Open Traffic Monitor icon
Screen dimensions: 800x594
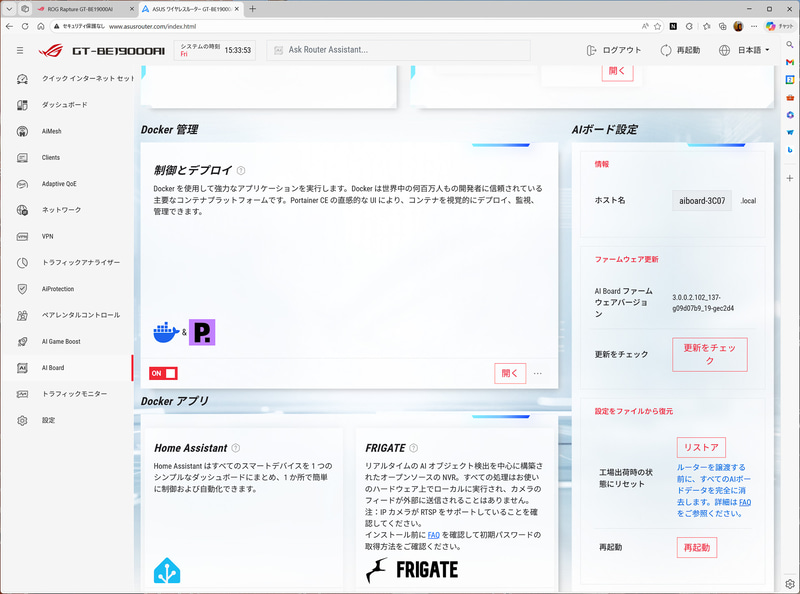tap(22, 394)
